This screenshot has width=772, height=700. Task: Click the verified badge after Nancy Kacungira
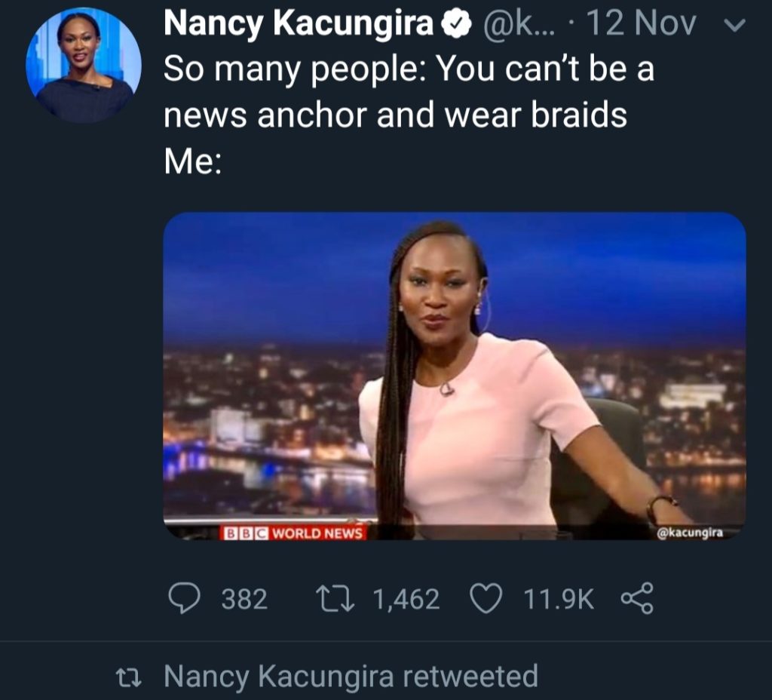click(x=456, y=23)
